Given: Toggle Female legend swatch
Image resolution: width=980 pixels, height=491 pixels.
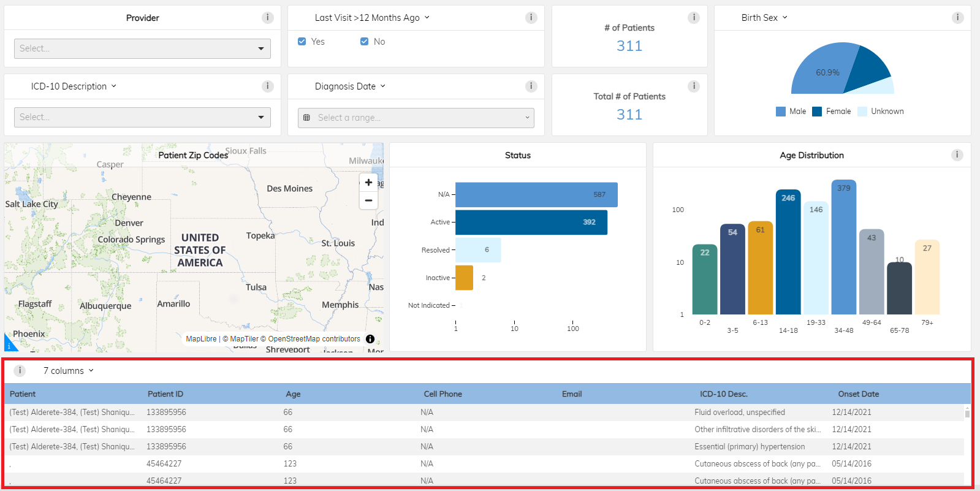Looking at the screenshot, I should point(817,112).
